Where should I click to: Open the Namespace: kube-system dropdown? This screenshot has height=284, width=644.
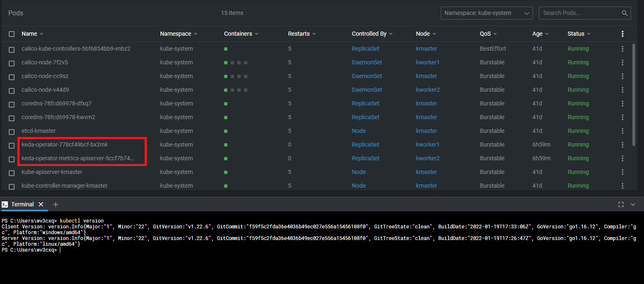pos(486,13)
